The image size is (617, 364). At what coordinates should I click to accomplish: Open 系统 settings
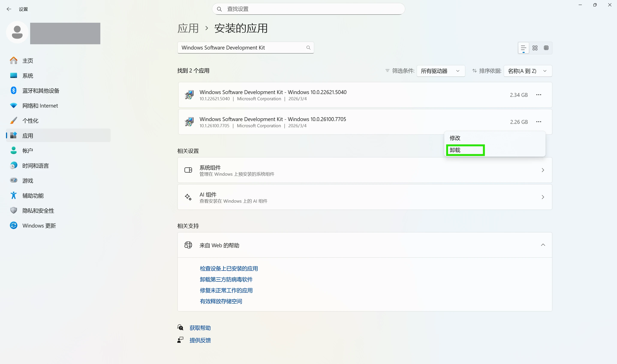pos(58,76)
